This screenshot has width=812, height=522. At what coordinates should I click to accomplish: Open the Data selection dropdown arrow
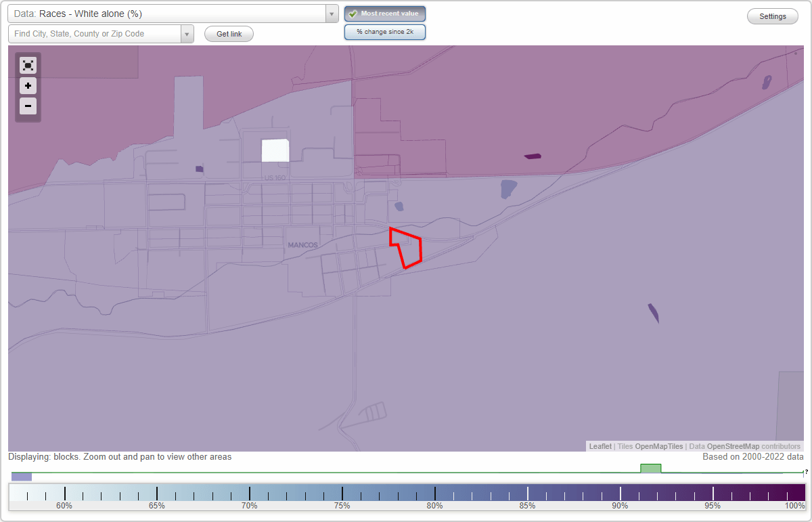[332, 14]
